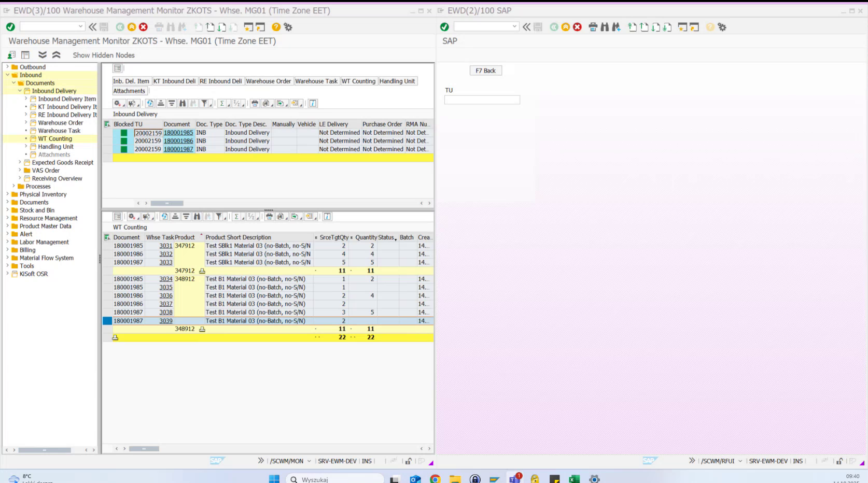Select the Handling Unit tab
The image size is (868, 483).
[397, 81]
